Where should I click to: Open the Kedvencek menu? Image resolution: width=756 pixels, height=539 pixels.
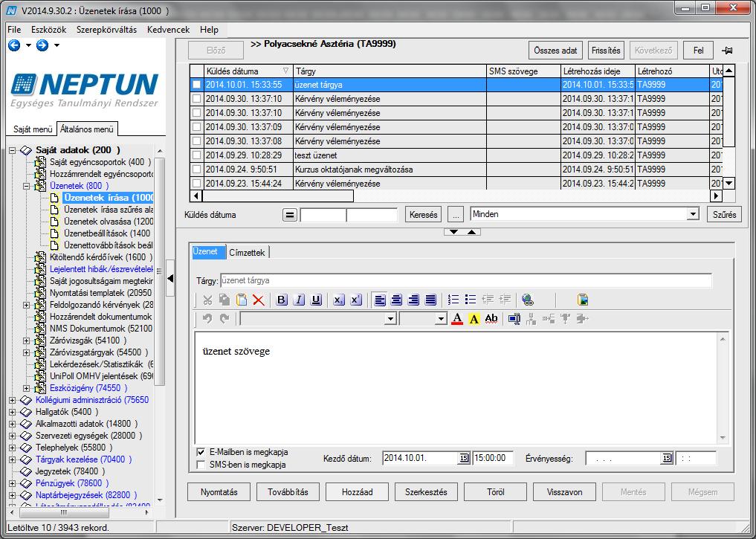(168, 30)
